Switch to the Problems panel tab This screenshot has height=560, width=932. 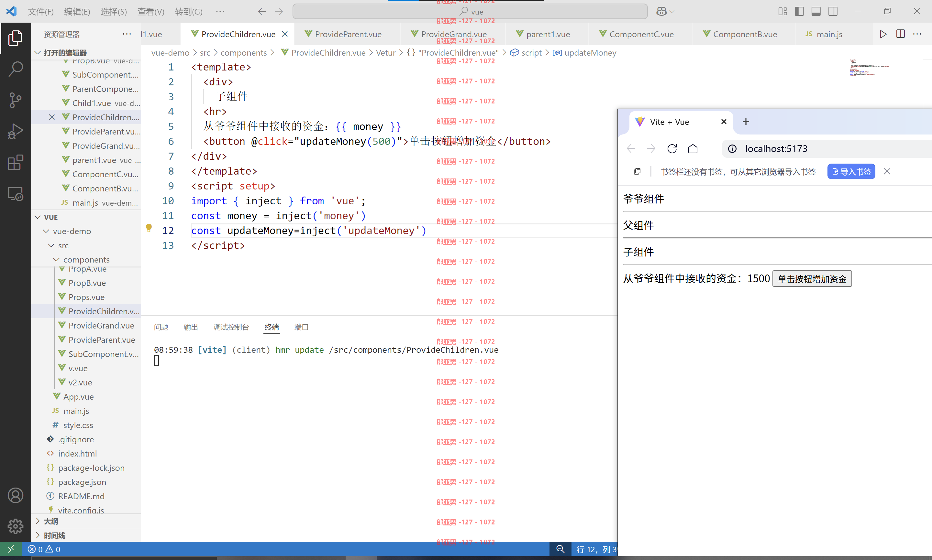[x=161, y=327]
